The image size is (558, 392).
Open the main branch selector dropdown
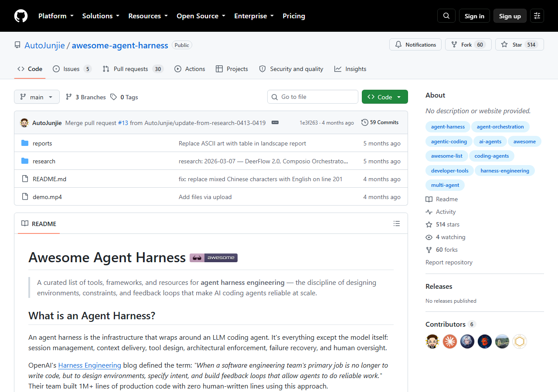(37, 97)
